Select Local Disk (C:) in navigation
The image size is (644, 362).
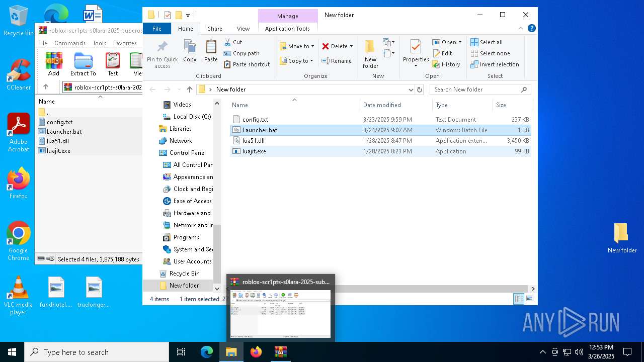pos(187,117)
